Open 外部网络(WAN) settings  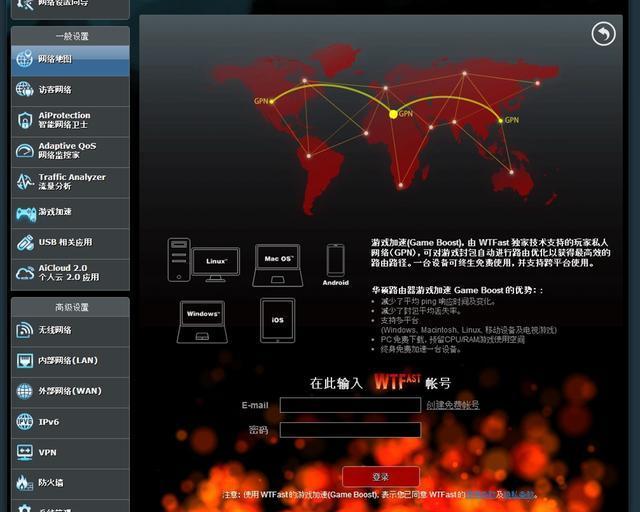coord(70,392)
